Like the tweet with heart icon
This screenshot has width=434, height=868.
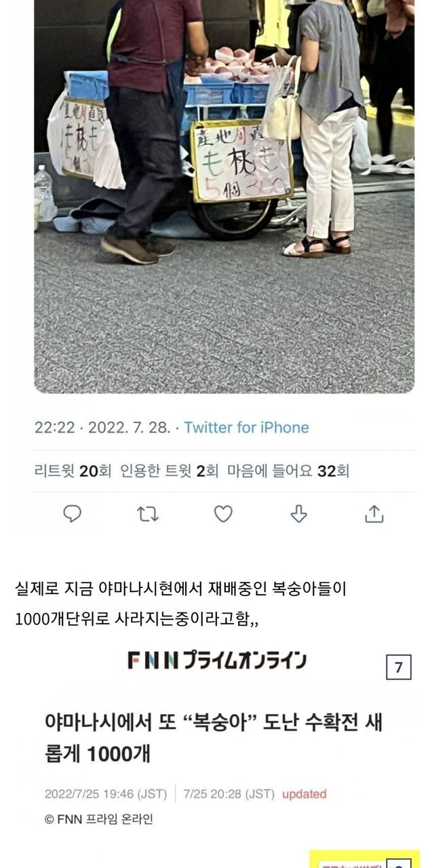point(223,515)
